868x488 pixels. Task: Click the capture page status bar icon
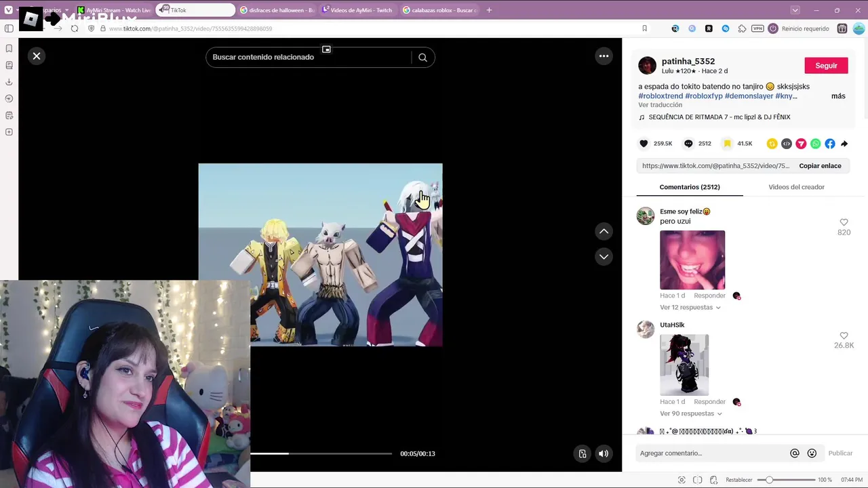coord(682,480)
